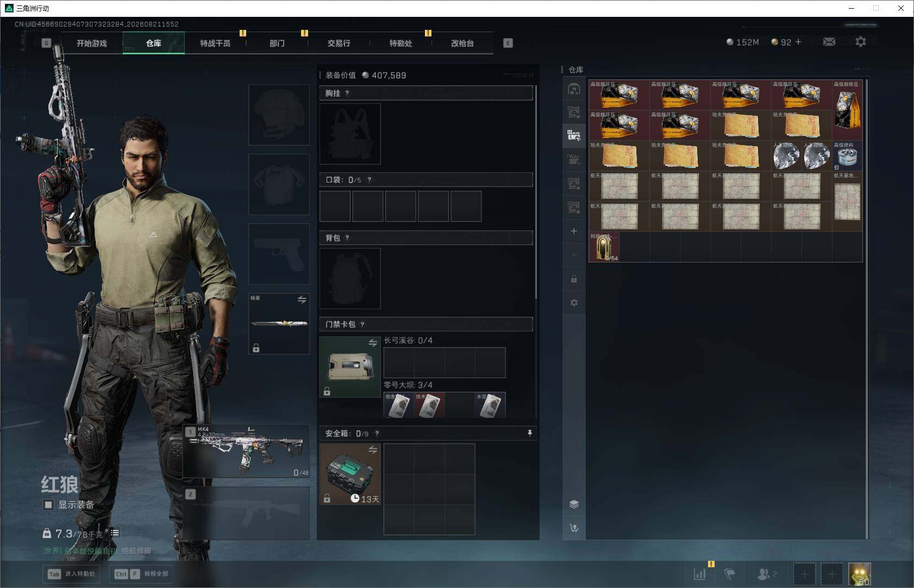The height and width of the screenshot is (588, 914).
Task: Open the flags icon in the bottom bar
Action: click(x=730, y=574)
